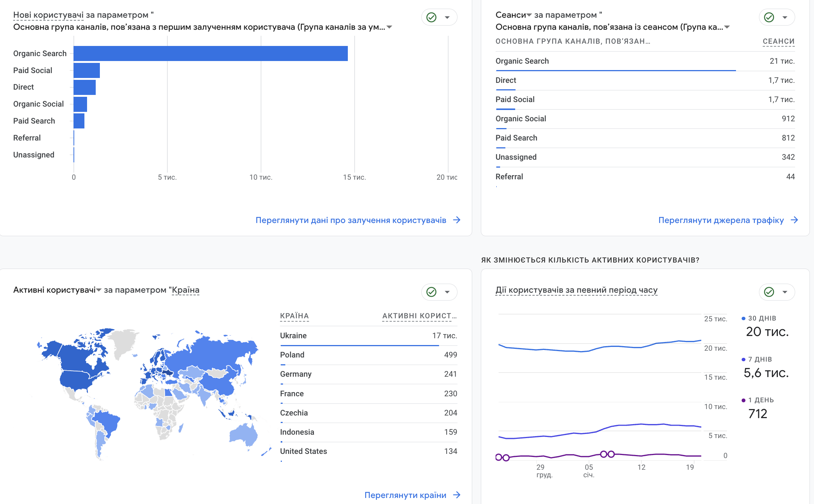
Task: Click arrow icon beside user acquisition link
Action: click(457, 220)
